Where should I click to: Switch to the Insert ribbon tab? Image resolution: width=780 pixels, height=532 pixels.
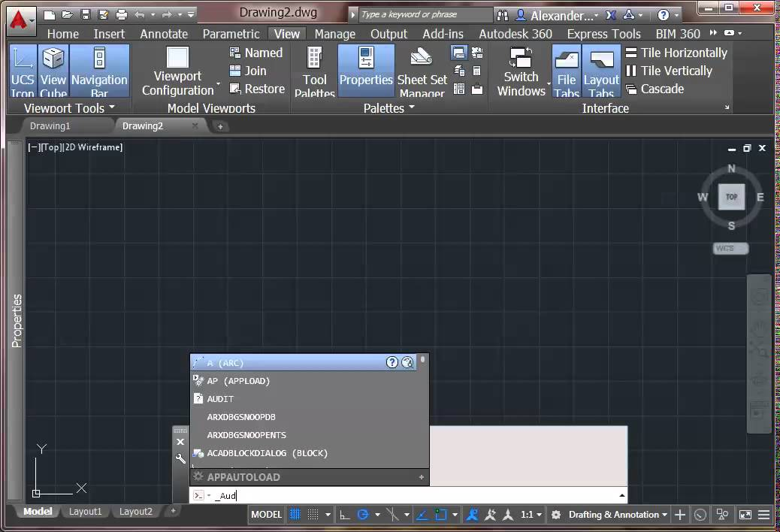coord(109,34)
